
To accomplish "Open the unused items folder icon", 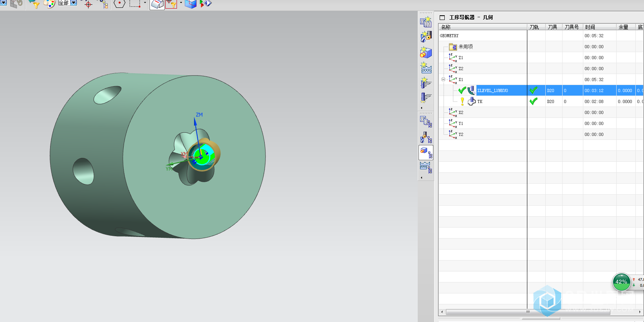I will pyautogui.click(x=453, y=47).
